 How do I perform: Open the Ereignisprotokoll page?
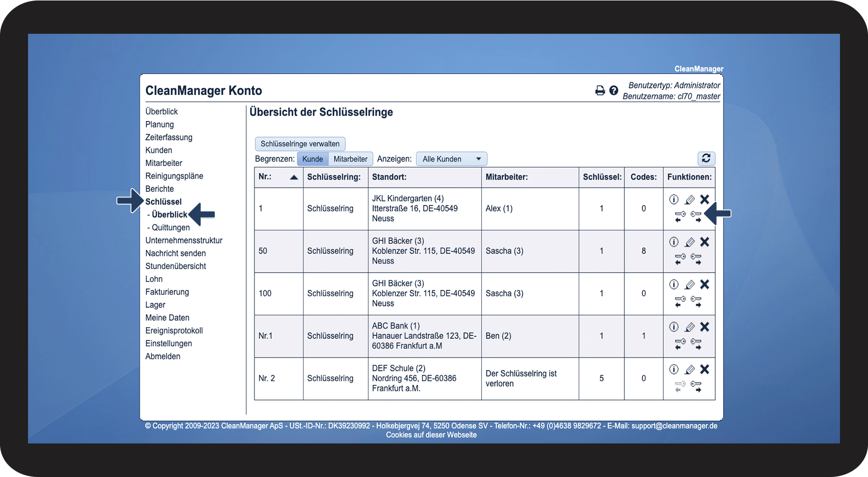click(174, 330)
